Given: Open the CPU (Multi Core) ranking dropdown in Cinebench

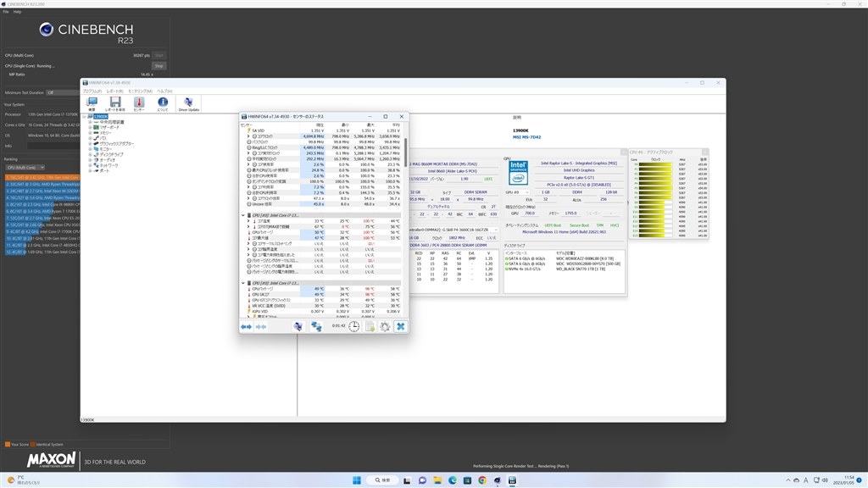Looking at the screenshot, I should click(25, 167).
